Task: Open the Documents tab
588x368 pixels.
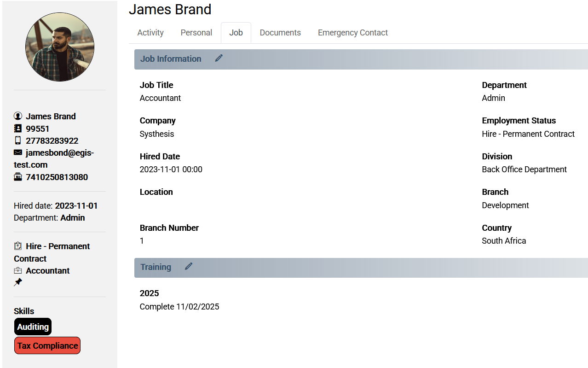Action: tap(280, 33)
